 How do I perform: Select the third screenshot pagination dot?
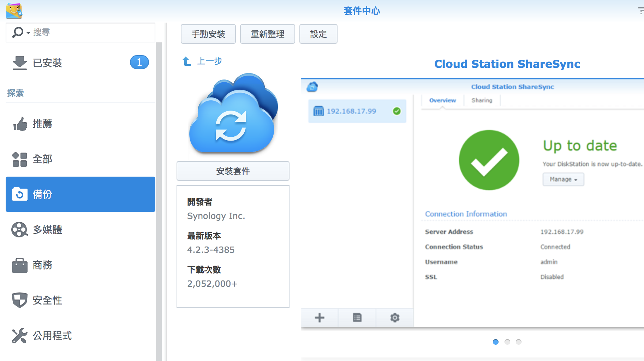click(519, 342)
